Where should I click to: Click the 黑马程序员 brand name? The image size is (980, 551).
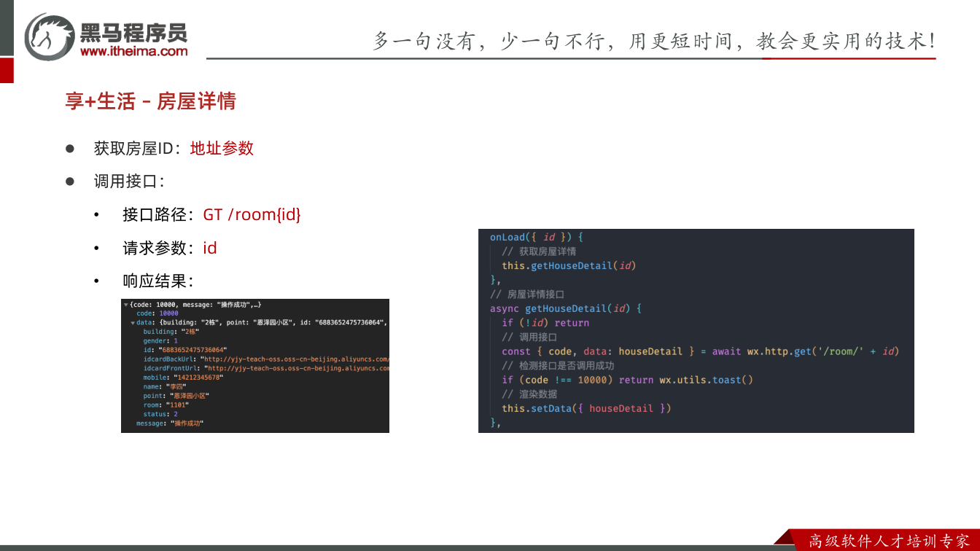click(133, 32)
